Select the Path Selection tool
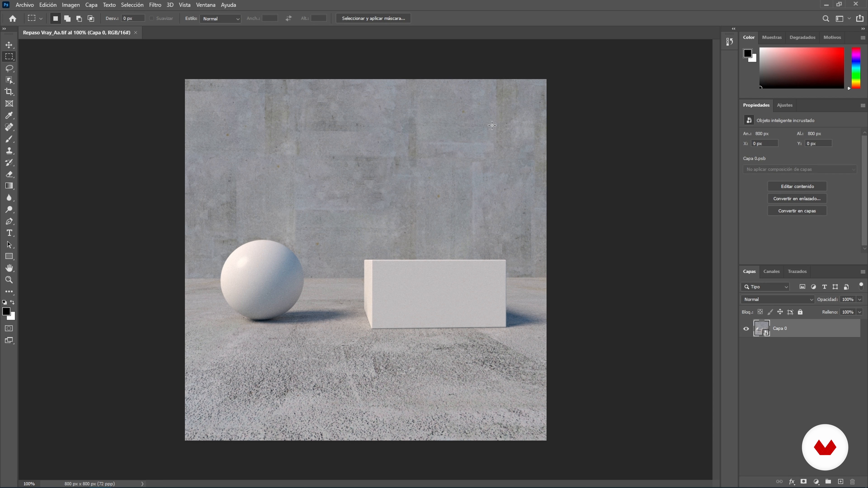868x488 pixels. click(9, 245)
